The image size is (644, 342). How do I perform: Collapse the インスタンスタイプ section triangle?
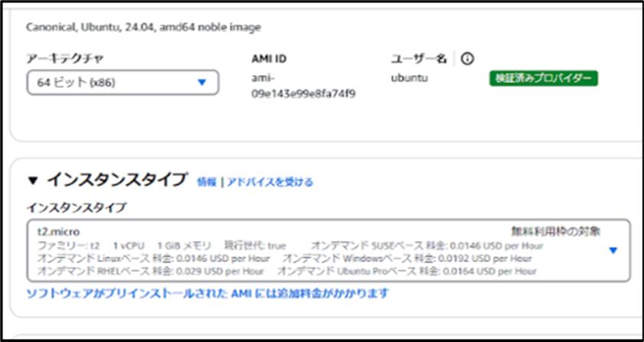(x=32, y=181)
